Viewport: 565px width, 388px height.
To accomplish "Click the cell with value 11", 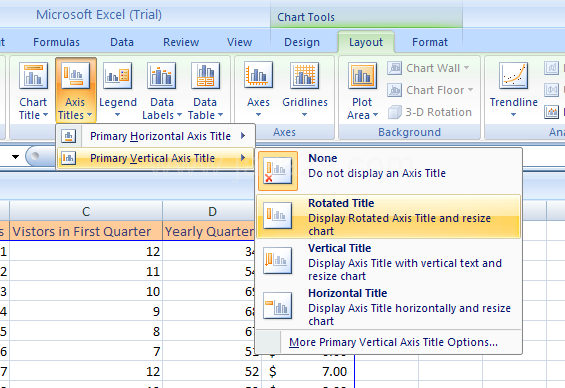I will [86, 271].
